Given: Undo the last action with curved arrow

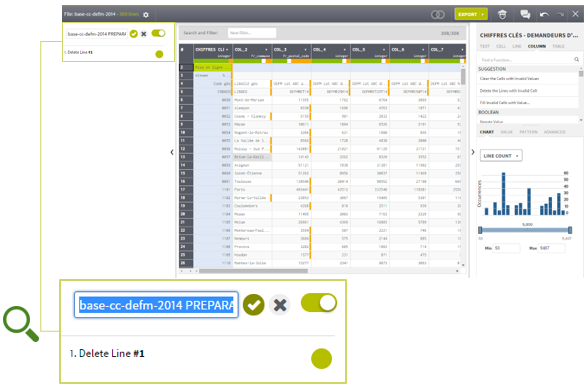Looking at the screenshot, I should 544,15.
